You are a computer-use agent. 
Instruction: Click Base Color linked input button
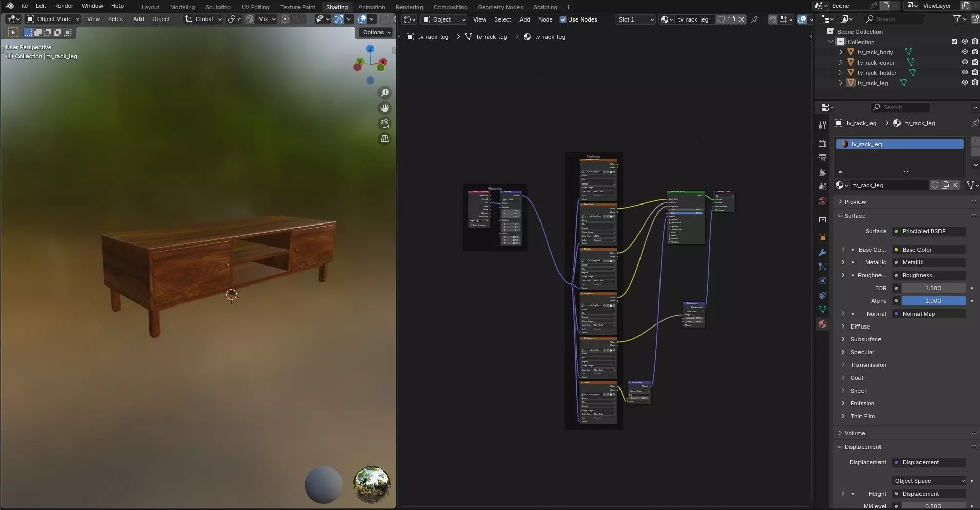(929, 250)
